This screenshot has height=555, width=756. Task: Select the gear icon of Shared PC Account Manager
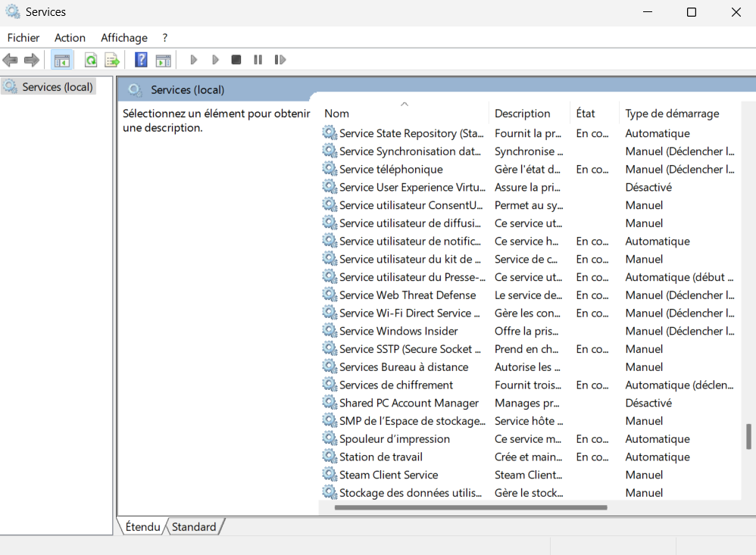[x=330, y=402]
